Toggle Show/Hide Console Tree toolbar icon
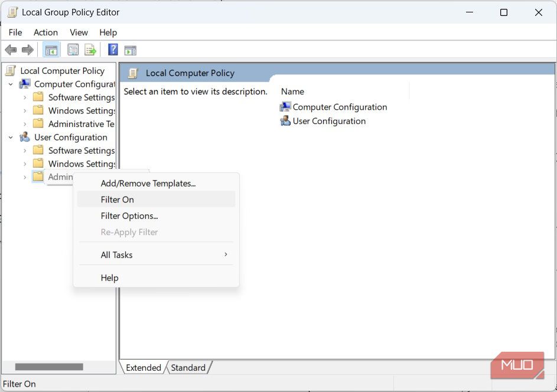Viewport: 557px width, 392px height. (x=51, y=50)
